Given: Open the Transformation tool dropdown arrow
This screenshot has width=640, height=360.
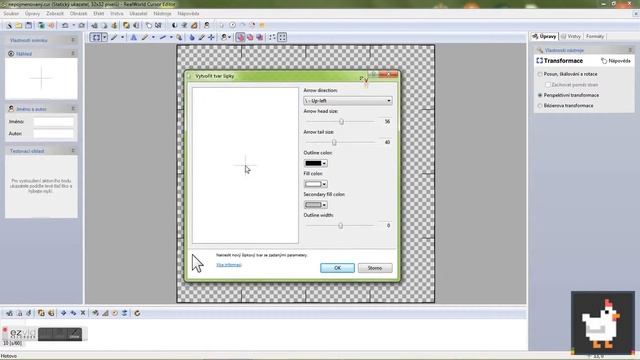Looking at the screenshot, I should coord(104,38).
